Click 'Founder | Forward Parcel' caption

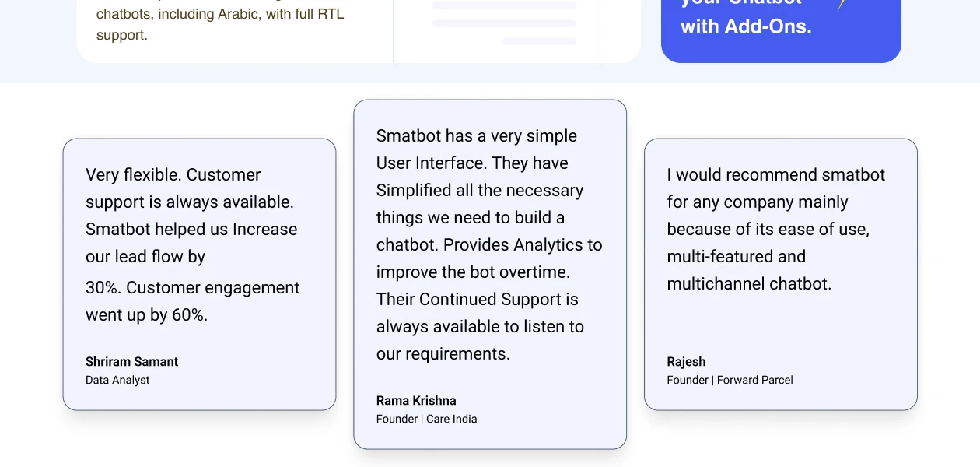[x=730, y=381]
